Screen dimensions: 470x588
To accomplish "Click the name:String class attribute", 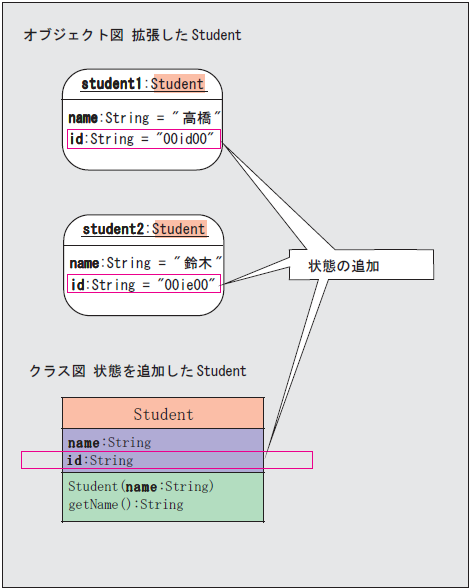I will [x=110, y=442].
